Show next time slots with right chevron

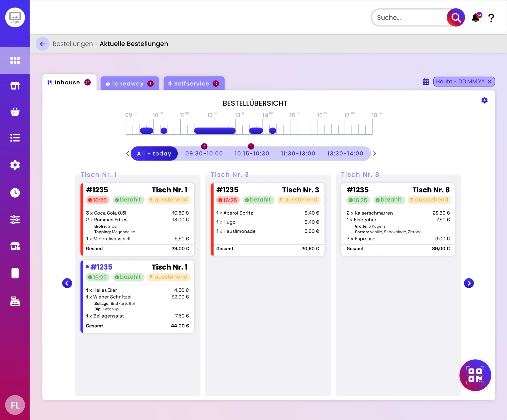pos(375,153)
